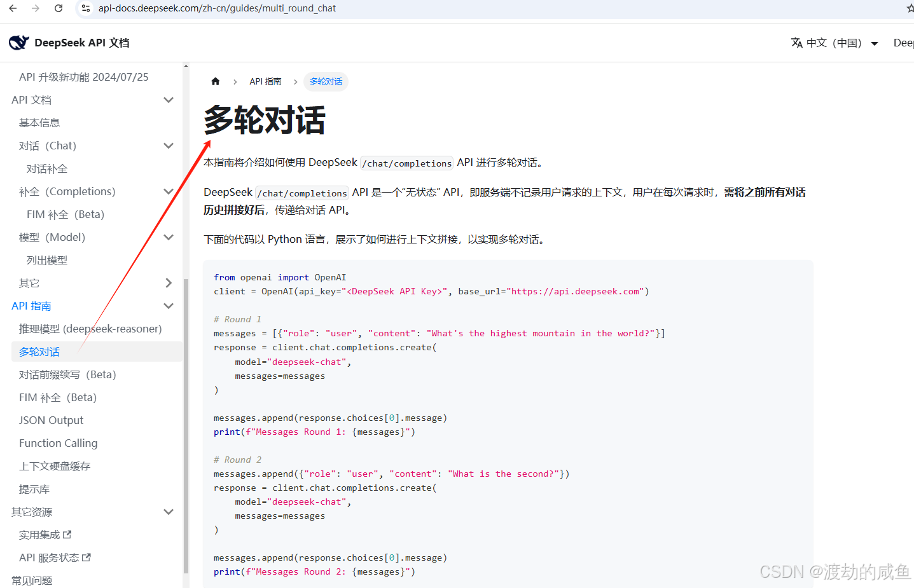Click the Python code block
The width and height of the screenshot is (914, 588).
click(x=508, y=424)
